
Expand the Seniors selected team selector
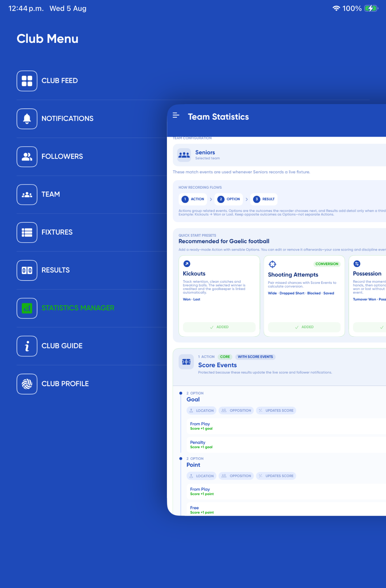pyautogui.click(x=279, y=155)
